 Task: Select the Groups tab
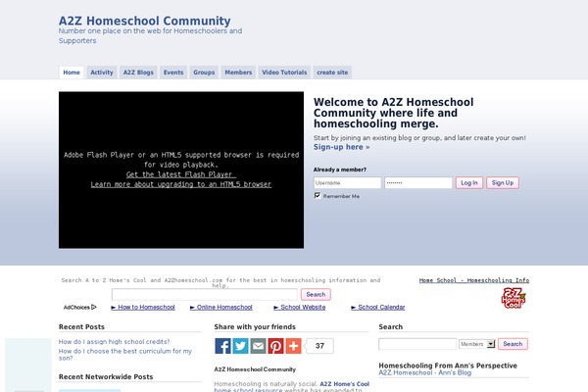[204, 73]
